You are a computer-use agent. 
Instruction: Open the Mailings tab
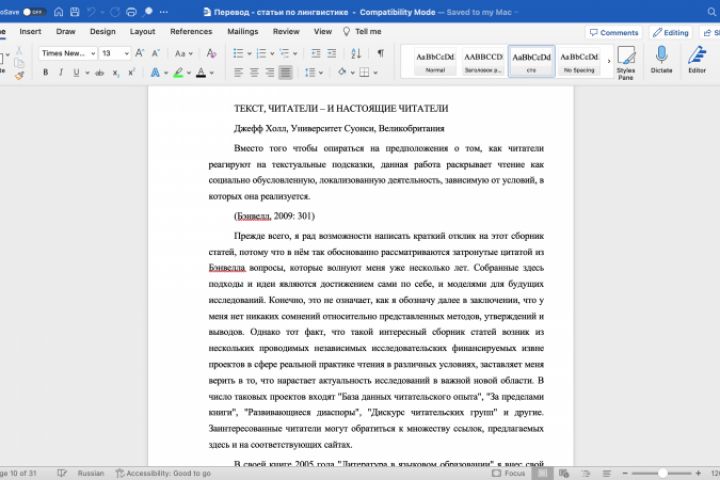(x=243, y=32)
